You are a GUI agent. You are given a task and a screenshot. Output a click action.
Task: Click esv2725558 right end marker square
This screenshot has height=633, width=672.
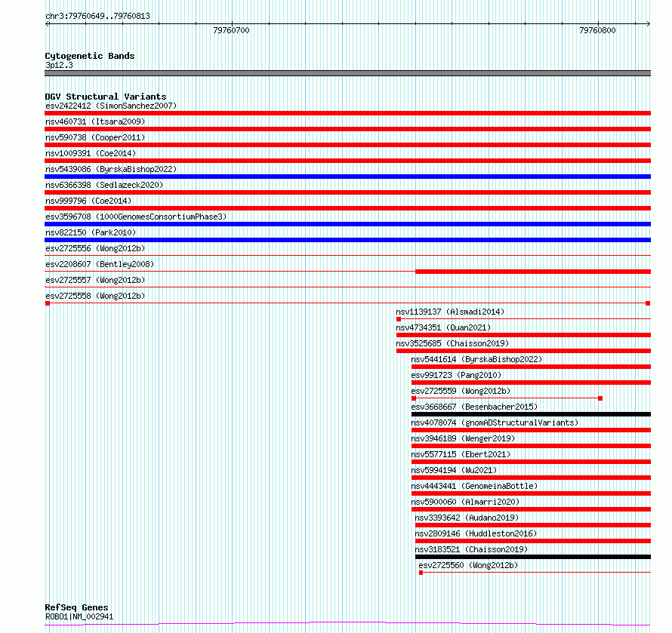pyautogui.click(x=648, y=303)
